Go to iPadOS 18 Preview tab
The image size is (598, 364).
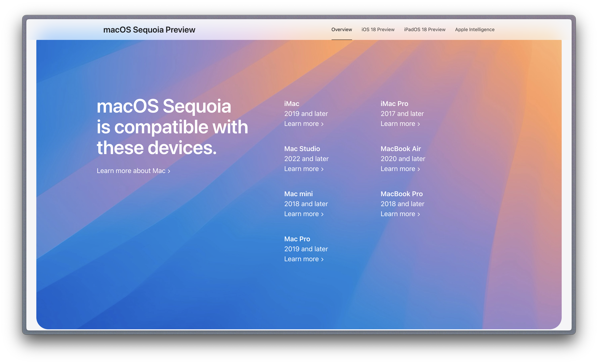(425, 30)
